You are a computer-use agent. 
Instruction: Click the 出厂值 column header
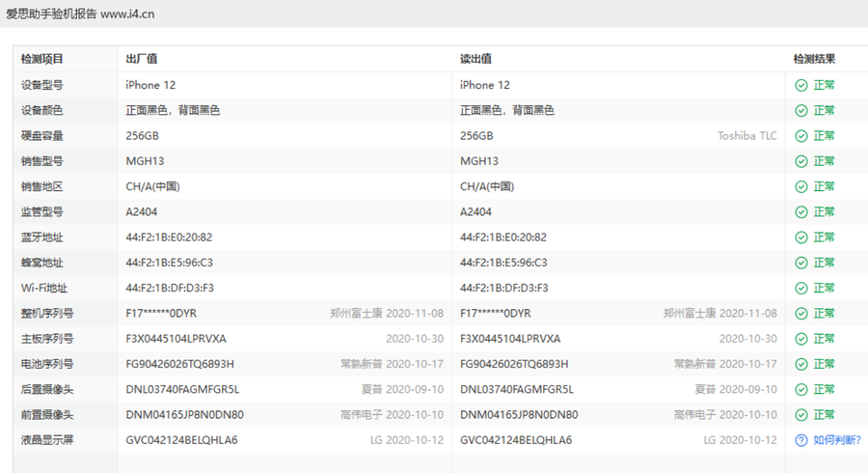pyautogui.click(x=142, y=59)
